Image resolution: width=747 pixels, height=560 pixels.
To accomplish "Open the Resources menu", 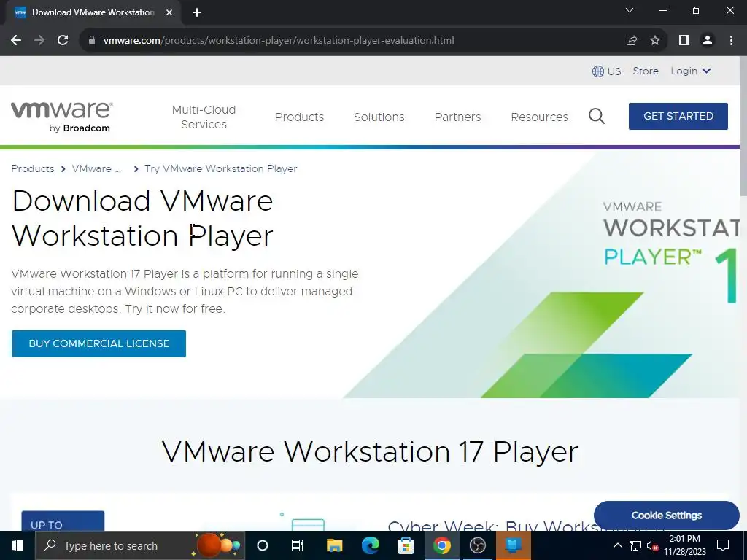I will 539,117.
